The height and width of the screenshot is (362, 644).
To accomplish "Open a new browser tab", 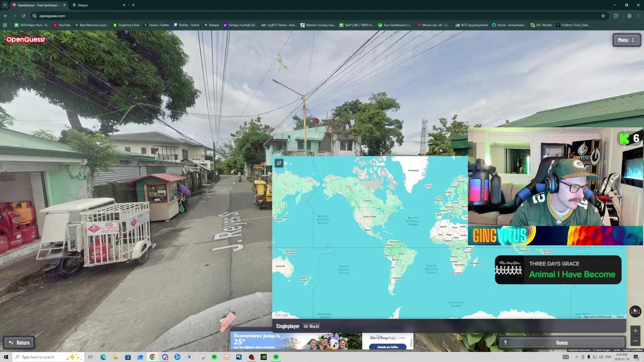I will (133, 5).
